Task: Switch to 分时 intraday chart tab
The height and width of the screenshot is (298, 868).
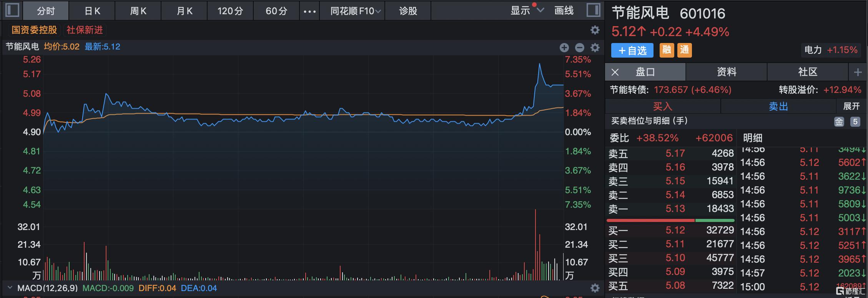Action: click(46, 11)
